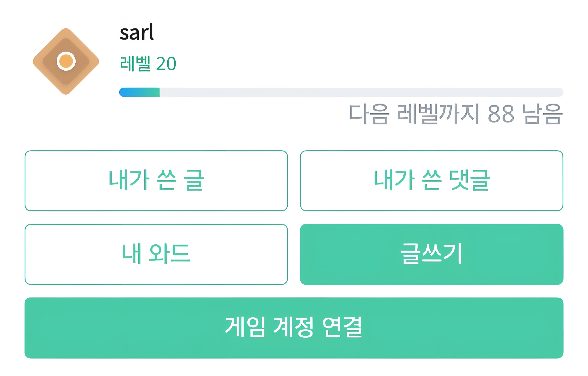Viewport: 588px width, 376px height.
Task: View my written posts via 내가 쓴 글
Action: pyautogui.click(x=156, y=181)
